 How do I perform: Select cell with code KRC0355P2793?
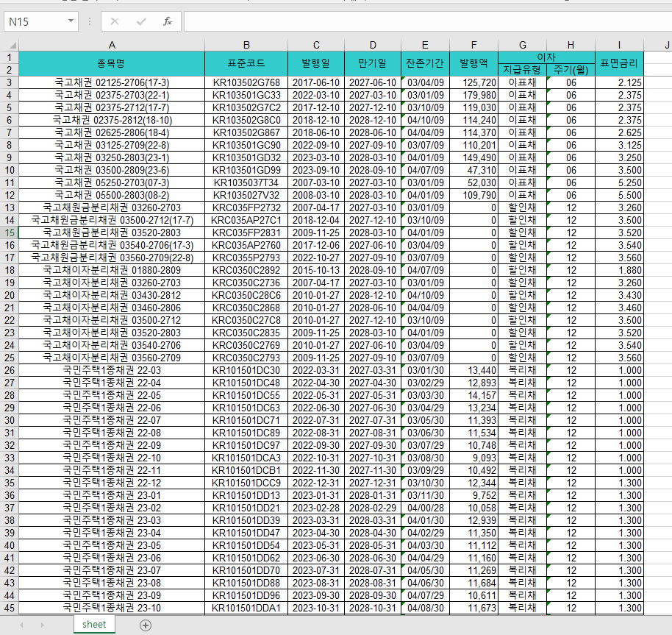(246, 258)
